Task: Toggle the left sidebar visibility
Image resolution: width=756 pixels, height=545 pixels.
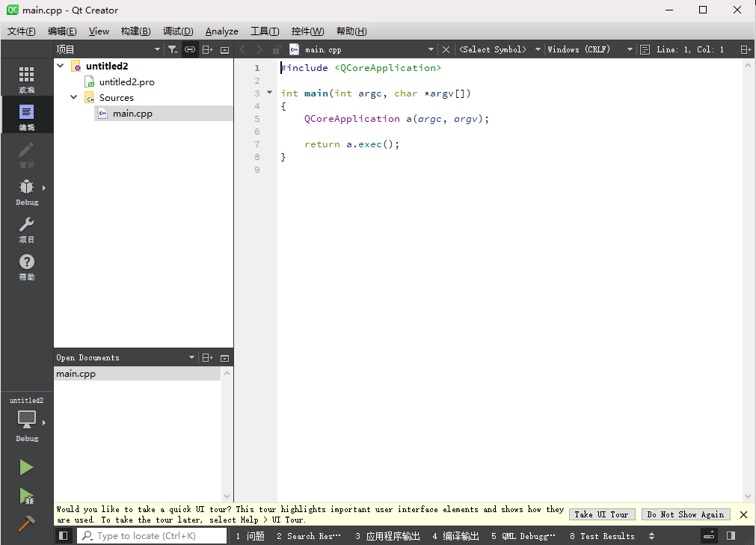Action: pyautogui.click(x=63, y=536)
